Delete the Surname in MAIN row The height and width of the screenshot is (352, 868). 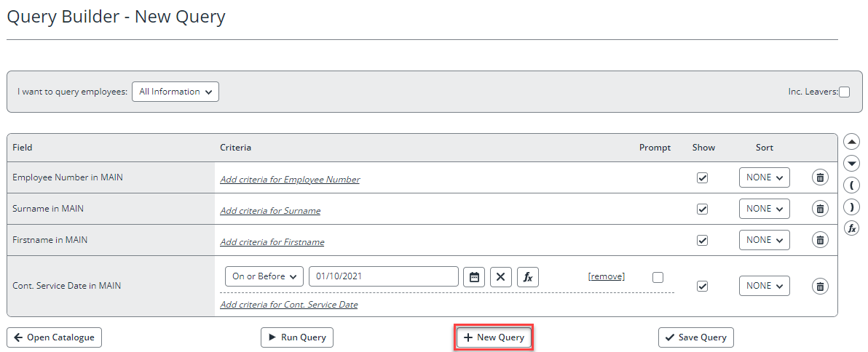click(820, 209)
